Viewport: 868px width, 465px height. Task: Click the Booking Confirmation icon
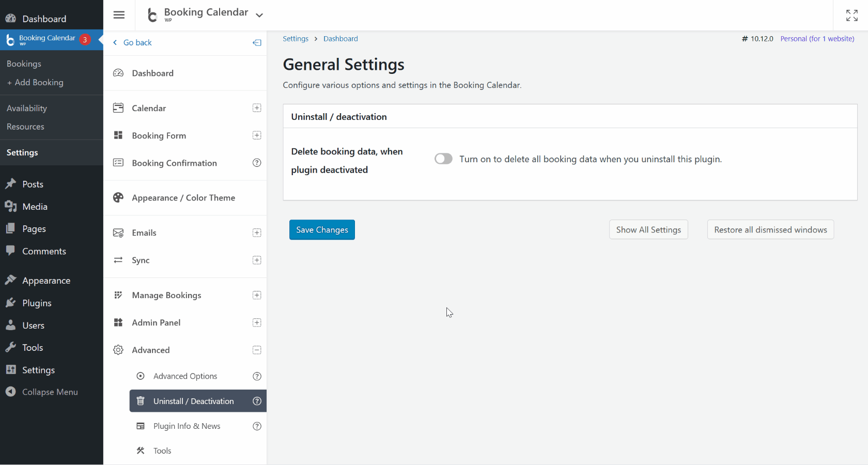pyautogui.click(x=118, y=163)
